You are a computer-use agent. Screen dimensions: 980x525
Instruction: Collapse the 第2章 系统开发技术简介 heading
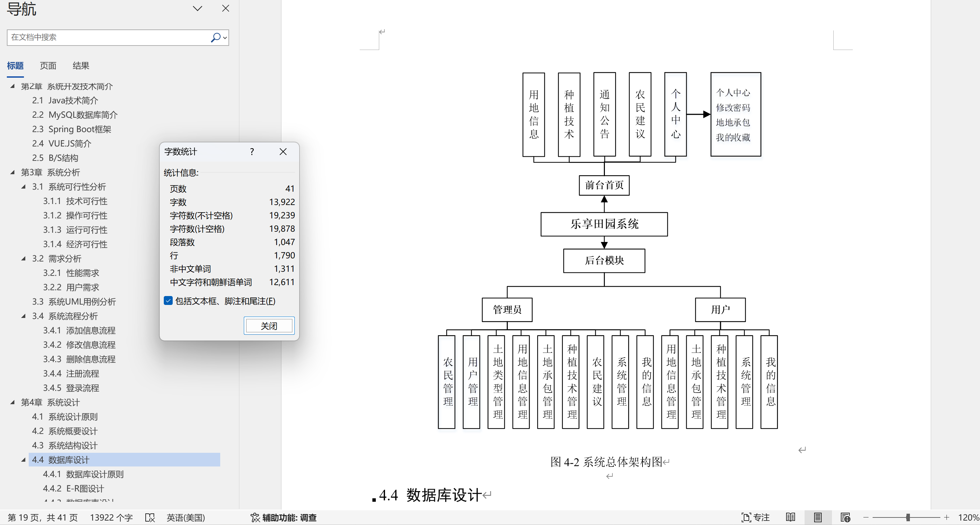pos(13,86)
